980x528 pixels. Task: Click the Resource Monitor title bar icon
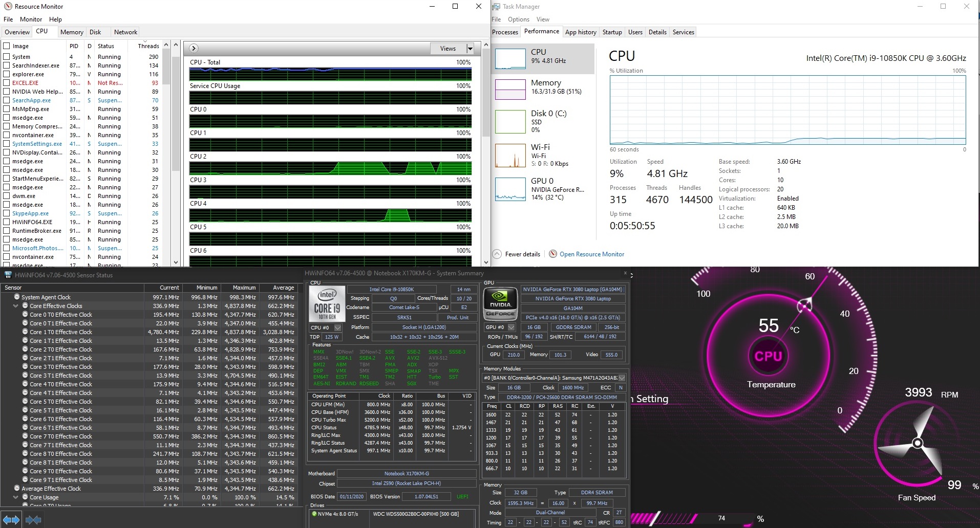pos(8,7)
